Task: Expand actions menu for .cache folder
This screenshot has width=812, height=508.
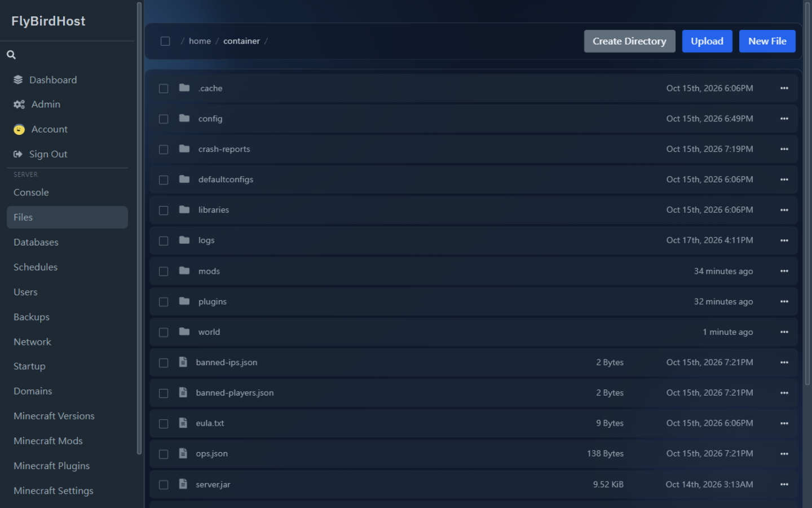Action: tap(784, 88)
